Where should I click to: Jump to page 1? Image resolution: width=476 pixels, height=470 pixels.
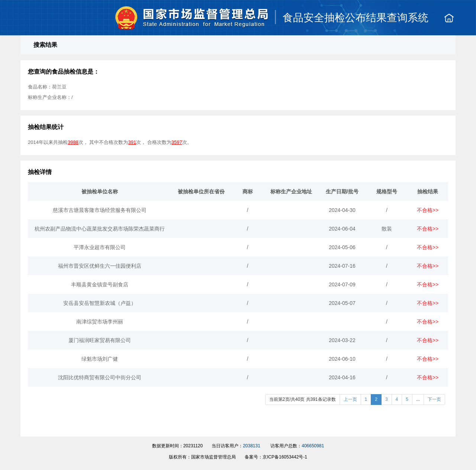click(366, 399)
